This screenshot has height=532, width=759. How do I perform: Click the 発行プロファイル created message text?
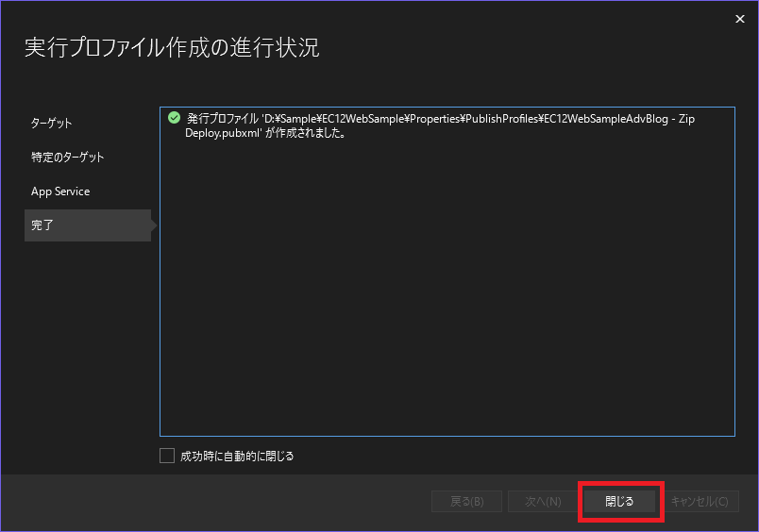[441, 125]
